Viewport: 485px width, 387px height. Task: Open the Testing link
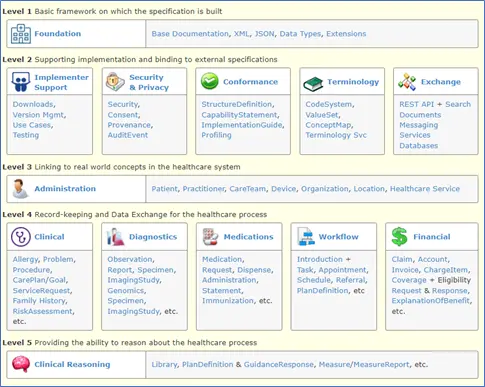coord(26,135)
